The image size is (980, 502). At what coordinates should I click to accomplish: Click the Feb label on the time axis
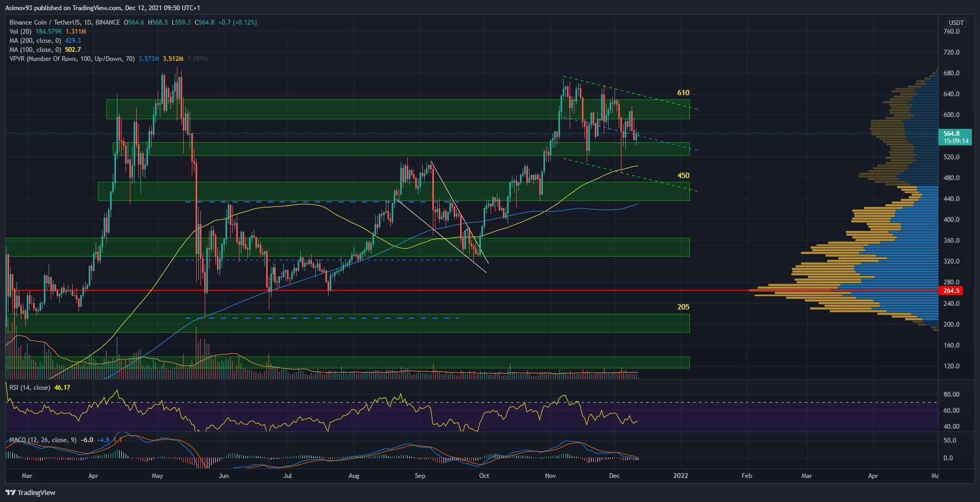747,476
